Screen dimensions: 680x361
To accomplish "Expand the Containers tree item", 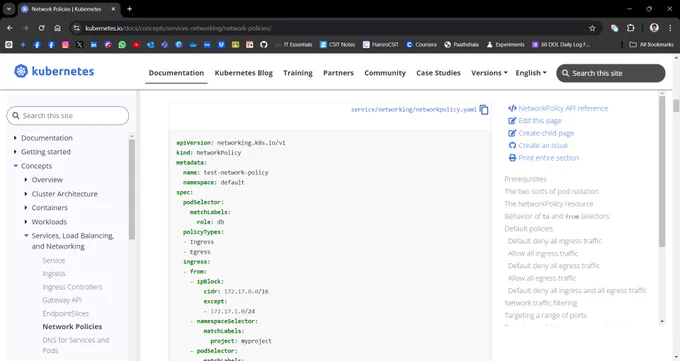I will coord(26,208).
